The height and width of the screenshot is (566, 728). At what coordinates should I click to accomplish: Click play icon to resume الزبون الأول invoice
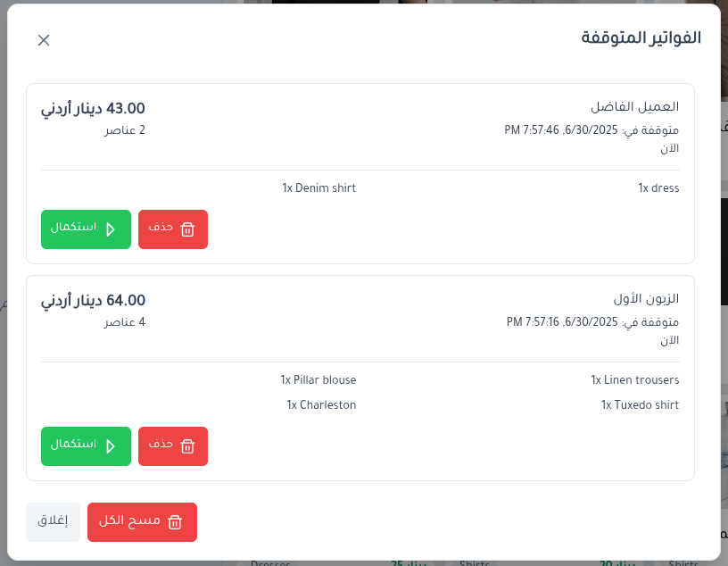coord(111,446)
